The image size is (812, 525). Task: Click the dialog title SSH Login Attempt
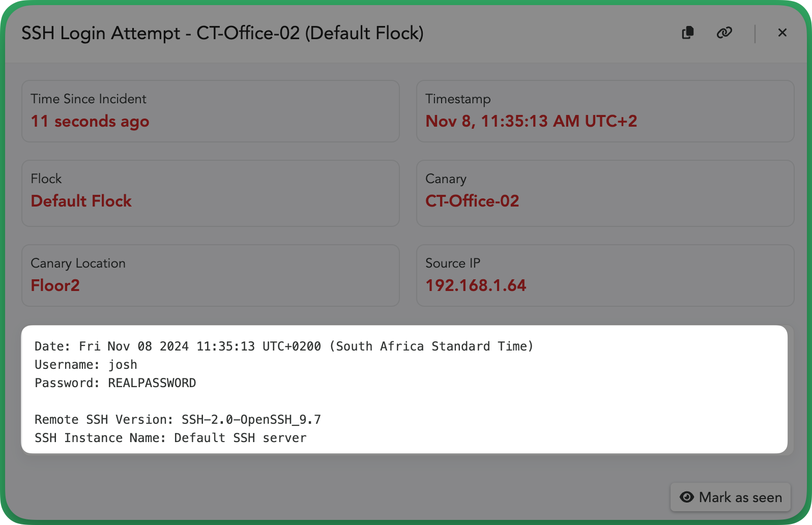tap(222, 33)
